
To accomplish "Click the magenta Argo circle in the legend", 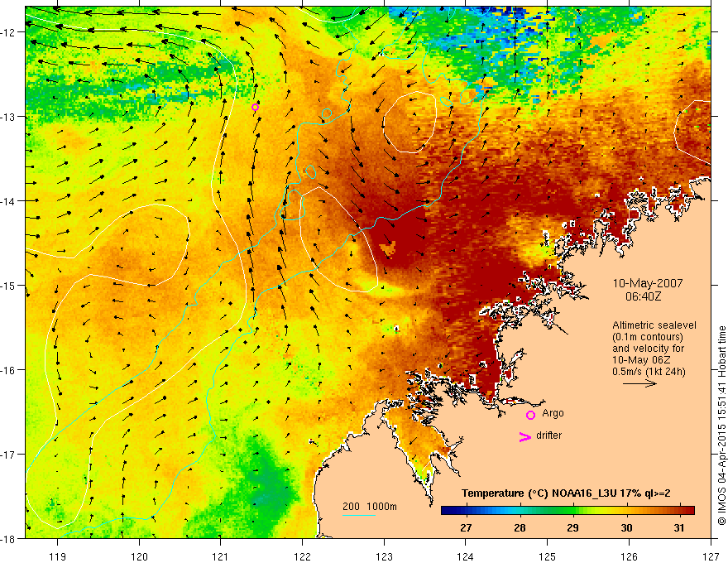I will click(530, 415).
